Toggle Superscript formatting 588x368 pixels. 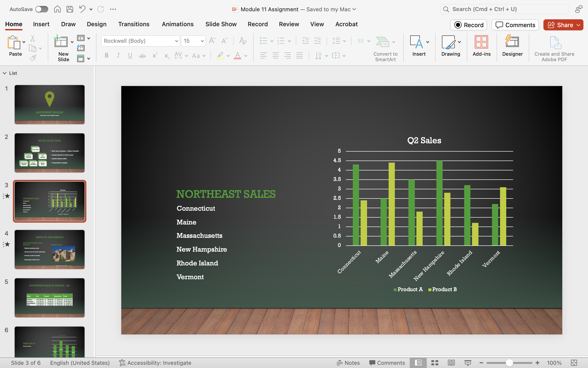pos(155,55)
